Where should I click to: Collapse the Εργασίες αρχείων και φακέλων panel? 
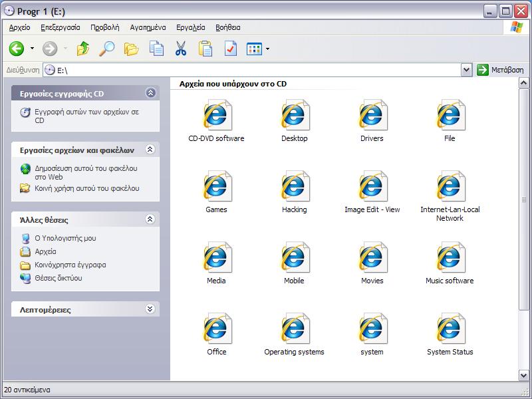150,149
